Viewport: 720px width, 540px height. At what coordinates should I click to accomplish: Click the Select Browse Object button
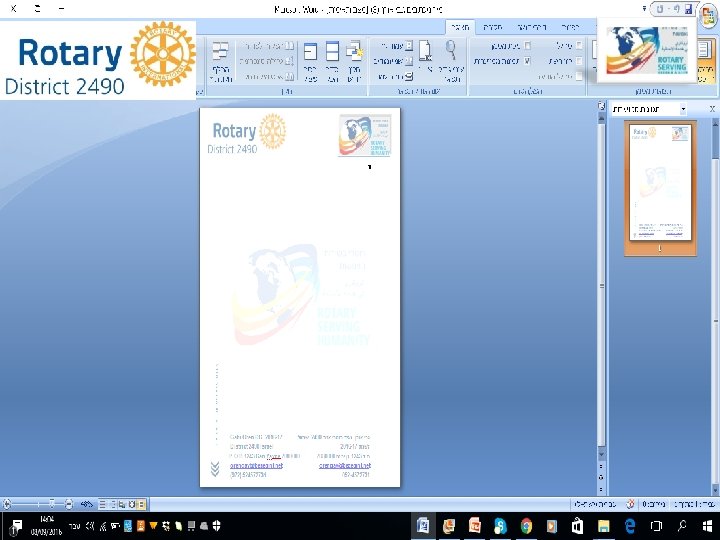(601, 478)
